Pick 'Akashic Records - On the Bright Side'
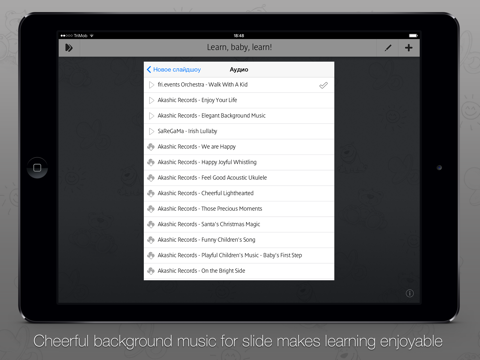This screenshot has height=360, width=480. (x=239, y=271)
